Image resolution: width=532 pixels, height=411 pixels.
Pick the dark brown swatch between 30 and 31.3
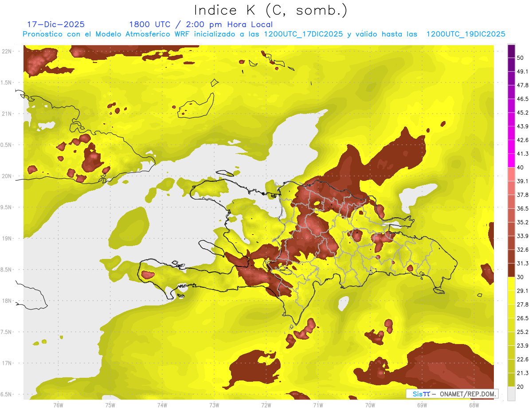coord(511,270)
